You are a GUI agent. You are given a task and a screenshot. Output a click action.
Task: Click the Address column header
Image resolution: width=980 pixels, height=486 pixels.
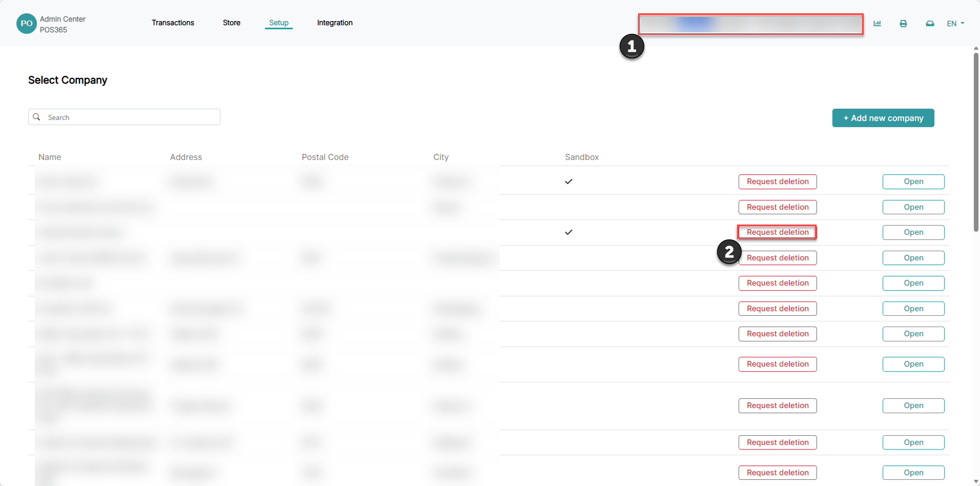coord(186,157)
